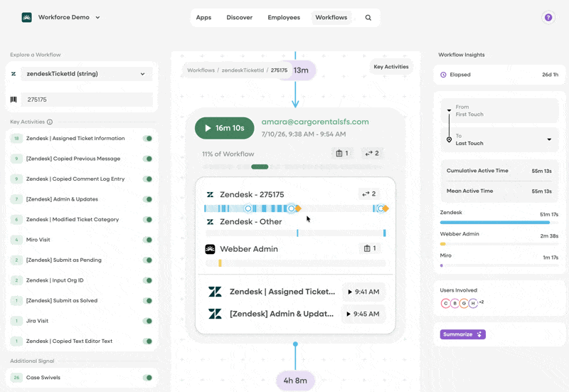The width and height of the screenshot is (569, 392).
Task: Click Zendesk logo beside Assigned Ticket activity
Action: 215,292
